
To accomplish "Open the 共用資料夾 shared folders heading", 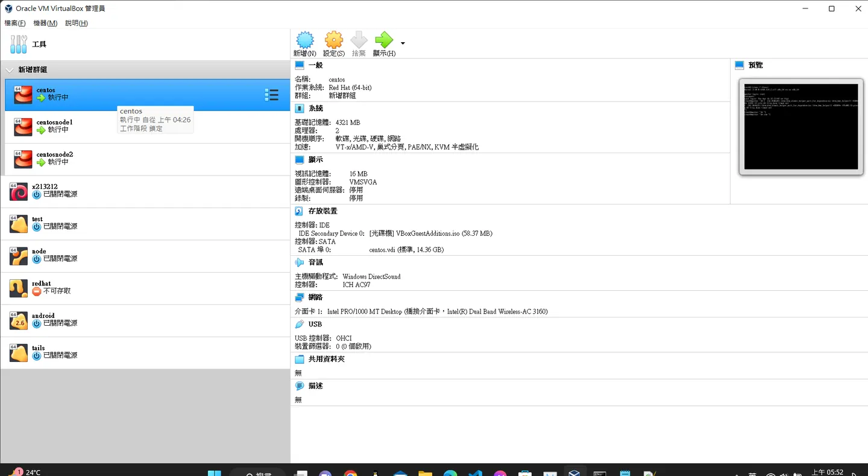I will pyautogui.click(x=327, y=359).
